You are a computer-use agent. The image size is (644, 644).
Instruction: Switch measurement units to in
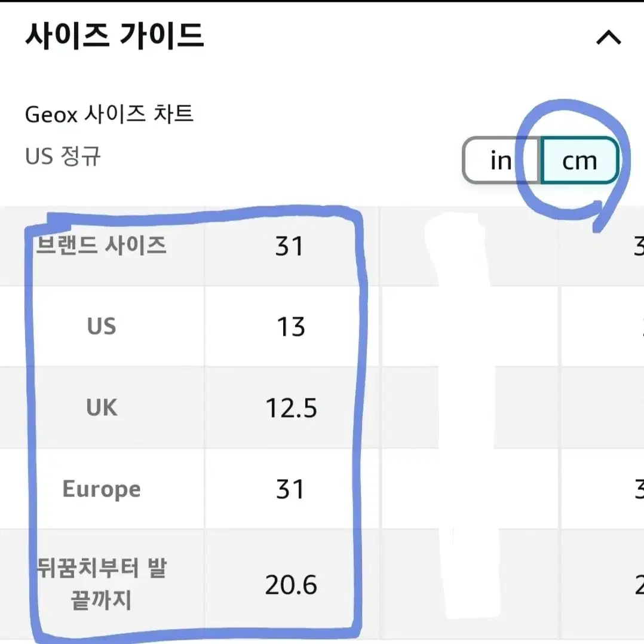tap(501, 160)
